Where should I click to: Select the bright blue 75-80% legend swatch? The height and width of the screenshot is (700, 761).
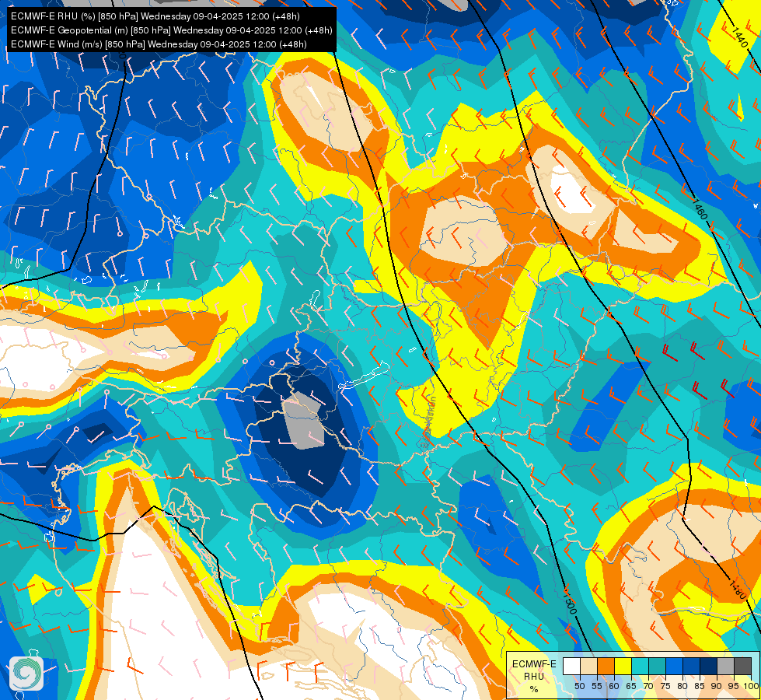coord(675,666)
